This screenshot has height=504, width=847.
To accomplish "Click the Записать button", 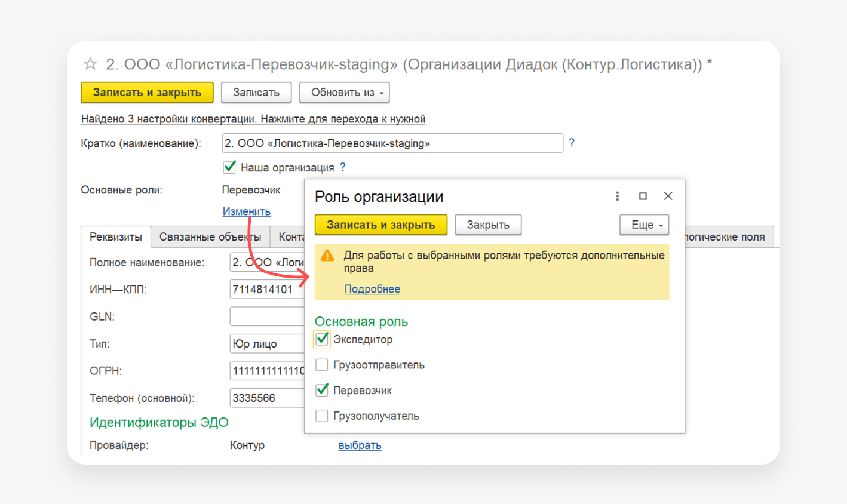I will coord(256,93).
